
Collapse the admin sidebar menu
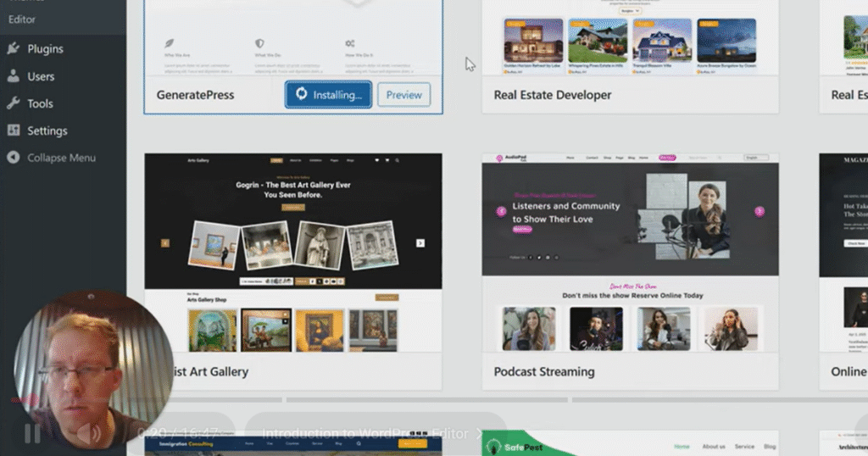pos(61,158)
